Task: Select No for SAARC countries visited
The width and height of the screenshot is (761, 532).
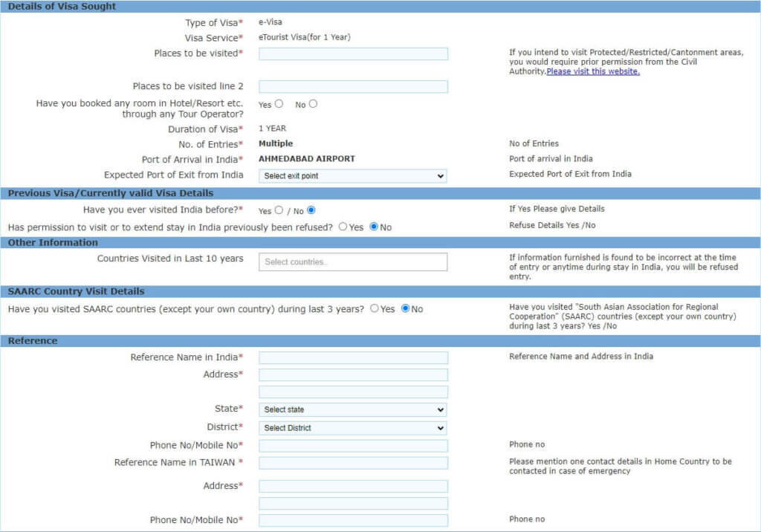Action: 405,308
